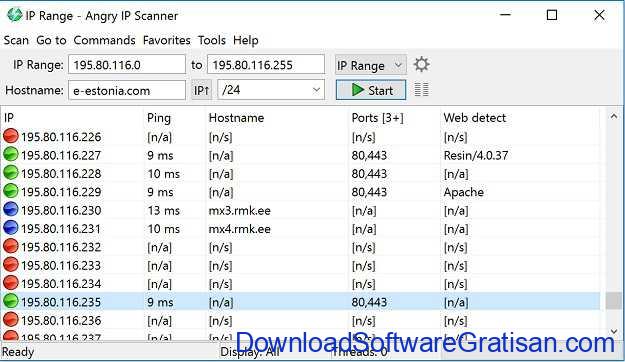Select the IP cell 195.80.116.231
The height and width of the screenshot is (362, 625).
click(x=61, y=228)
